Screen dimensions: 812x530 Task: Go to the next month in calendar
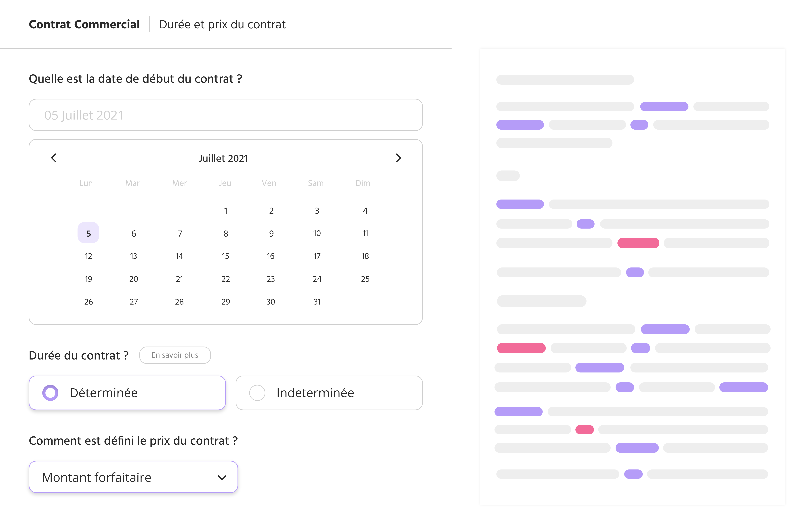tap(398, 158)
